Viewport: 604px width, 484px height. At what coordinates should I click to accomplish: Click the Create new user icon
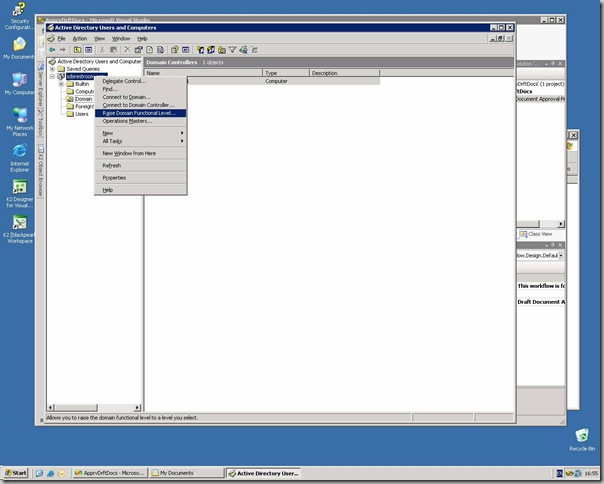(x=200, y=50)
